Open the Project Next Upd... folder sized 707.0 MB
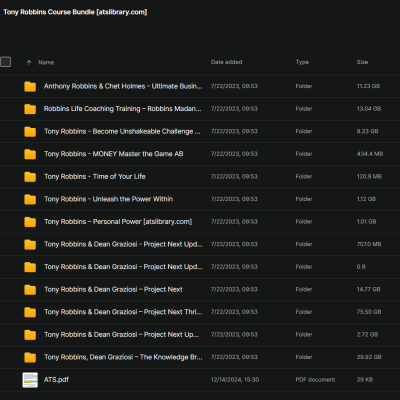The image size is (400, 400). (x=123, y=244)
